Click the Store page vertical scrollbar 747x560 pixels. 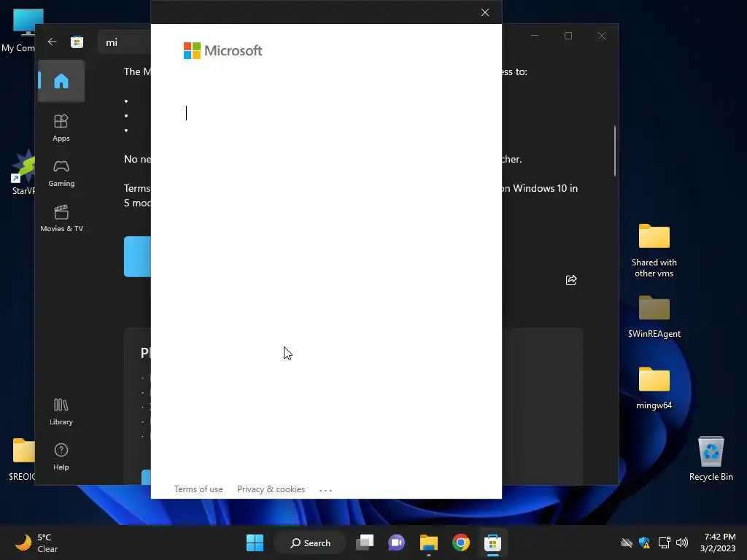tap(614, 151)
